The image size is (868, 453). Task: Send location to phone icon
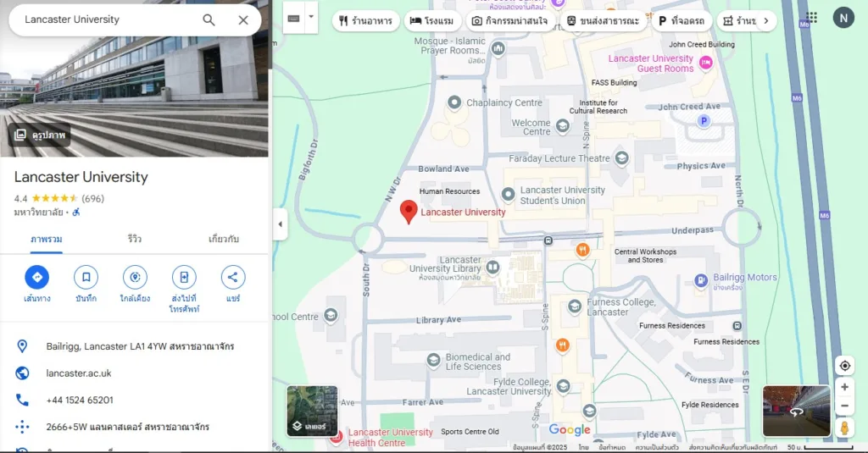[x=184, y=277]
